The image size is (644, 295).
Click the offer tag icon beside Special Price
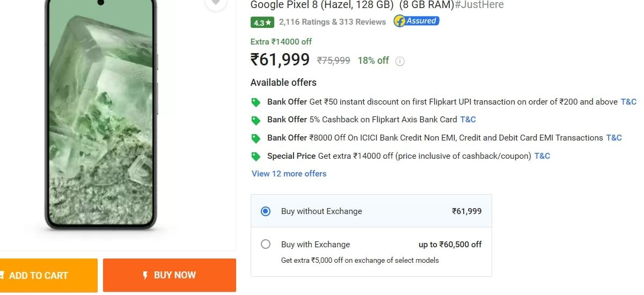coord(256,157)
